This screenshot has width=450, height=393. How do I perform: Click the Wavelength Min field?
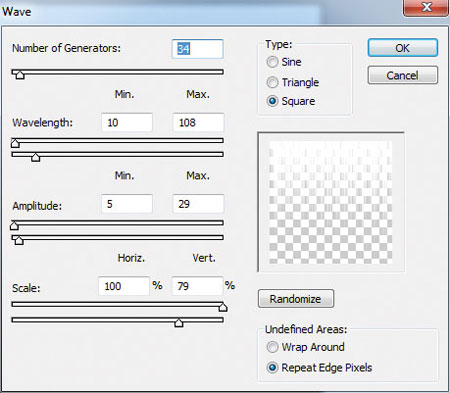[x=127, y=122]
